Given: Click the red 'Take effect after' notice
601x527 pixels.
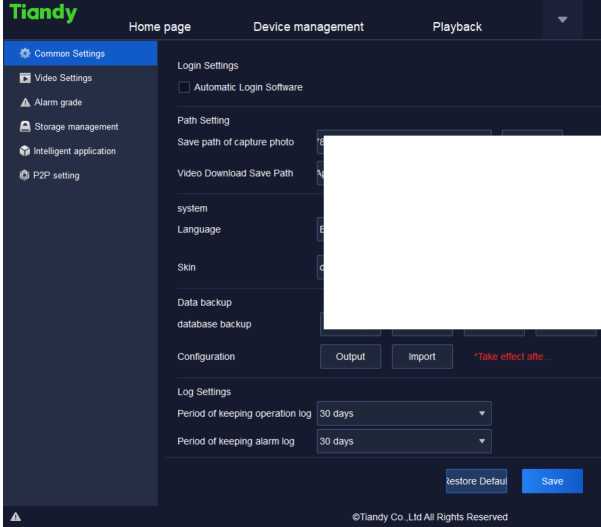Looking at the screenshot, I should click(x=512, y=357).
